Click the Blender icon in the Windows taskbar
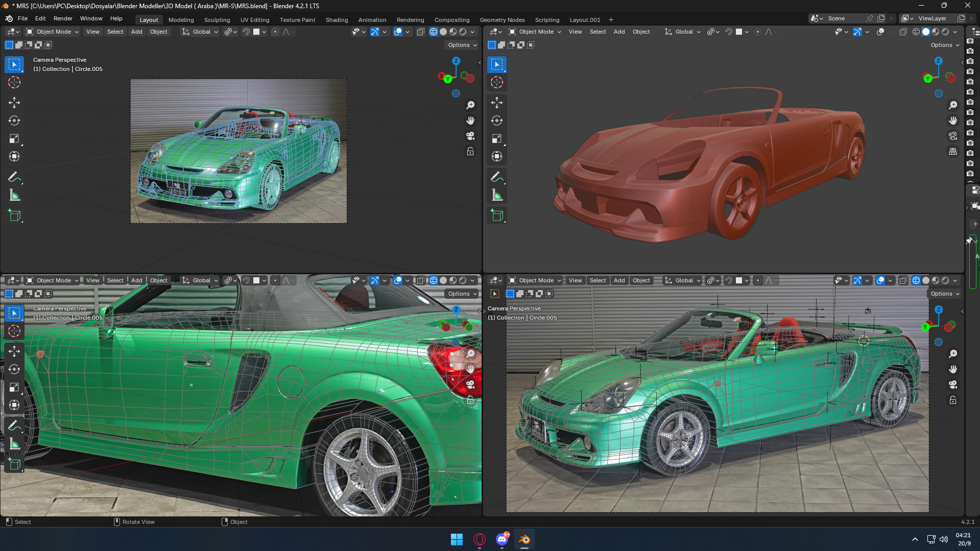The height and width of the screenshot is (551, 980). (524, 539)
